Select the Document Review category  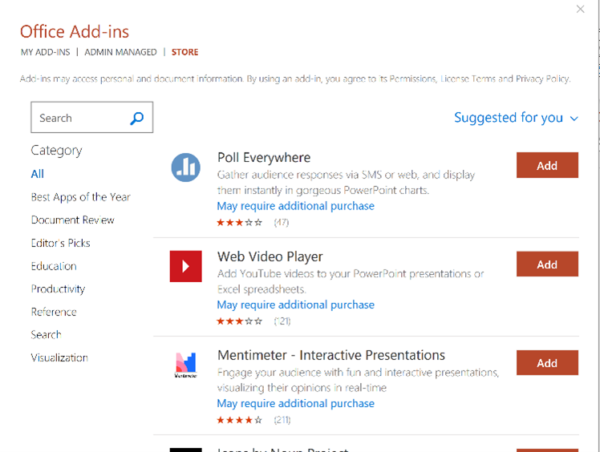(72, 220)
